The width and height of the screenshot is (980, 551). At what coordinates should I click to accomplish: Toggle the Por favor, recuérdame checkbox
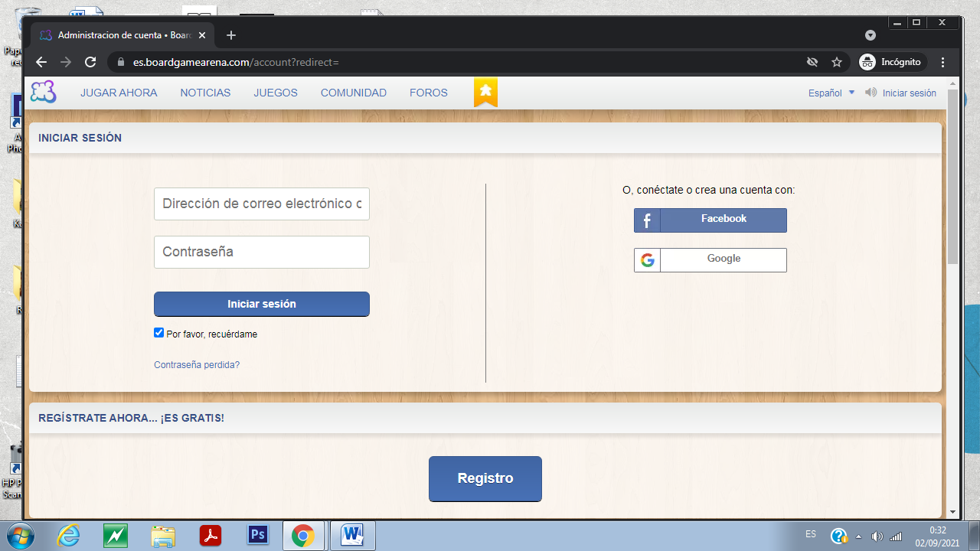point(159,333)
